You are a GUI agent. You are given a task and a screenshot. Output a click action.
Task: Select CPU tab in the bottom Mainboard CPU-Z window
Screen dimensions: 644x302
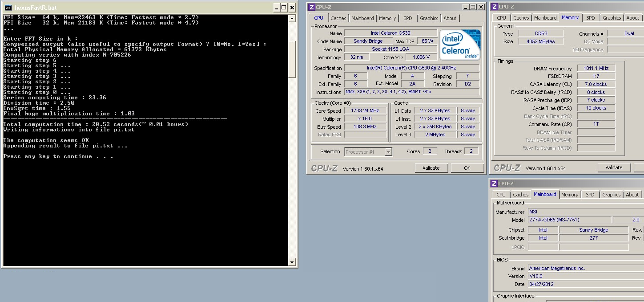coord(501,195)
